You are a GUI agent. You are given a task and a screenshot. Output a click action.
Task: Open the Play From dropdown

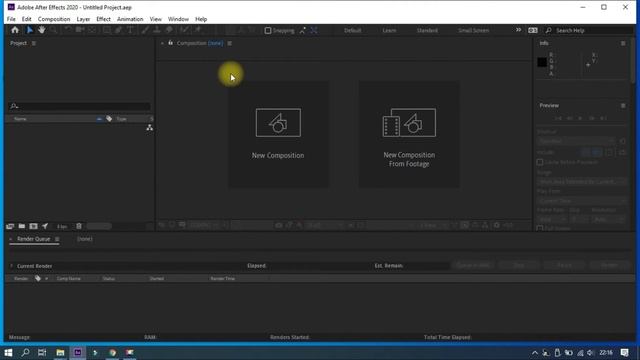pos(582,201)
